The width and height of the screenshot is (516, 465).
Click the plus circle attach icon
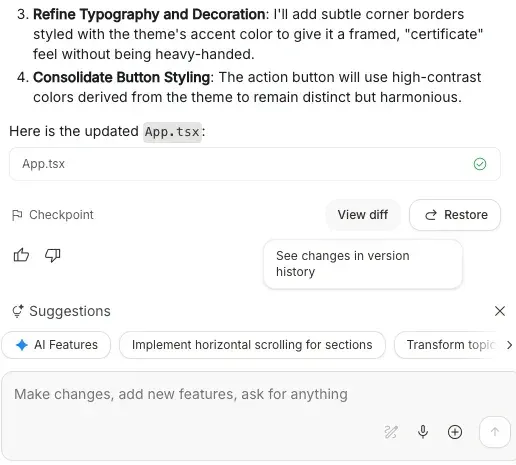pyautogui.click(x=455, y=432)
